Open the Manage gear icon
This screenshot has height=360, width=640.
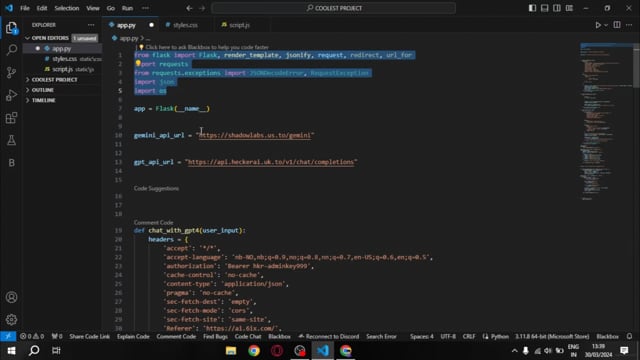(x=11, y=319)
